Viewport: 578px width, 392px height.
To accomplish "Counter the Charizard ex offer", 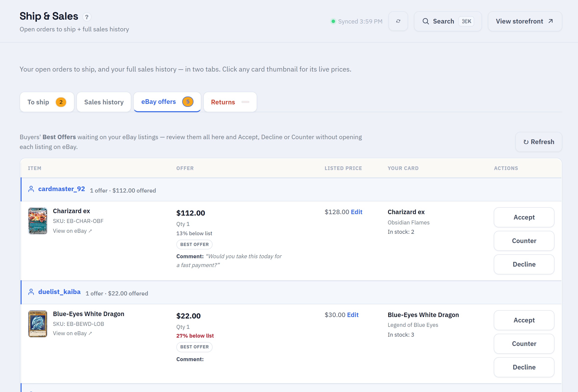I will pyautogui.click(x=524, y=241).
